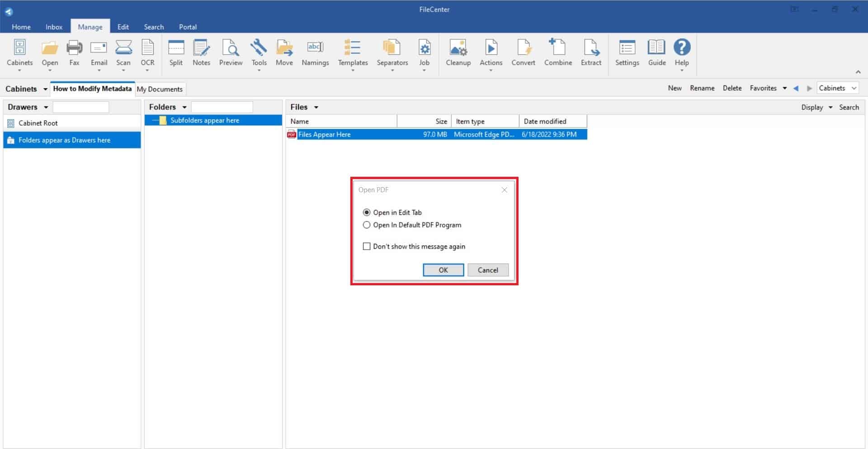Screen dimensions: 868x449
Task: Navigate back with the left arrow
Action: (796, 88)
